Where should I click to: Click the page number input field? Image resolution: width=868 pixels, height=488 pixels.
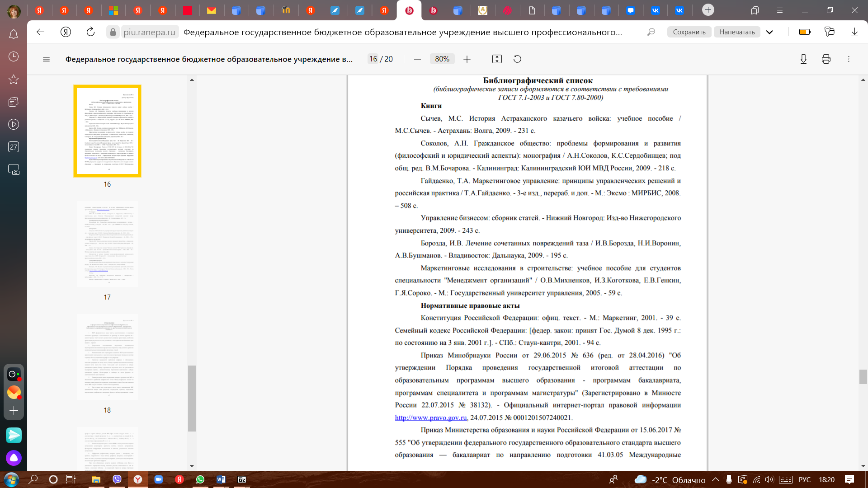pos(373,59)
